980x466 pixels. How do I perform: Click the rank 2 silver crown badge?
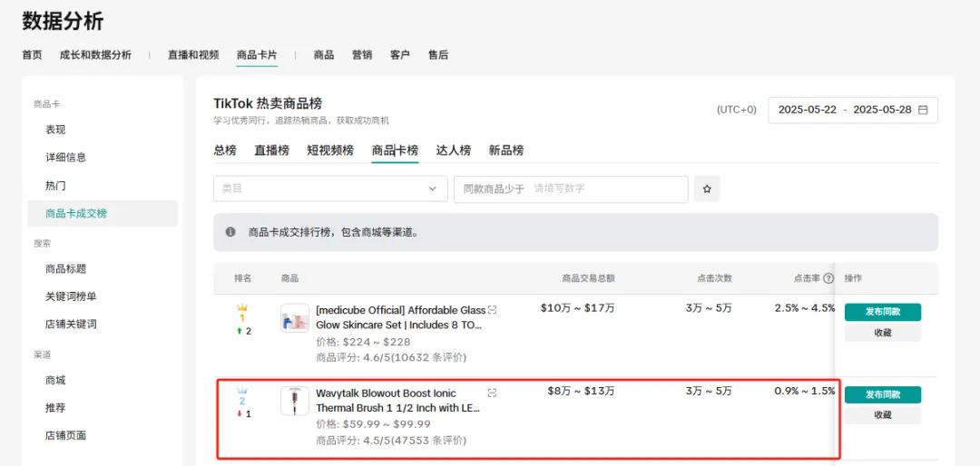click(242, 397)
